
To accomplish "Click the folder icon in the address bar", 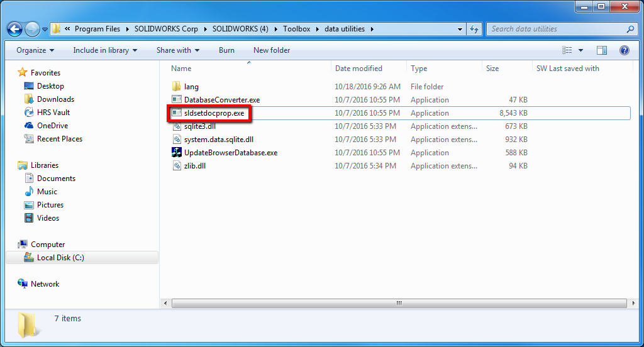I will [x=56, y=29].
